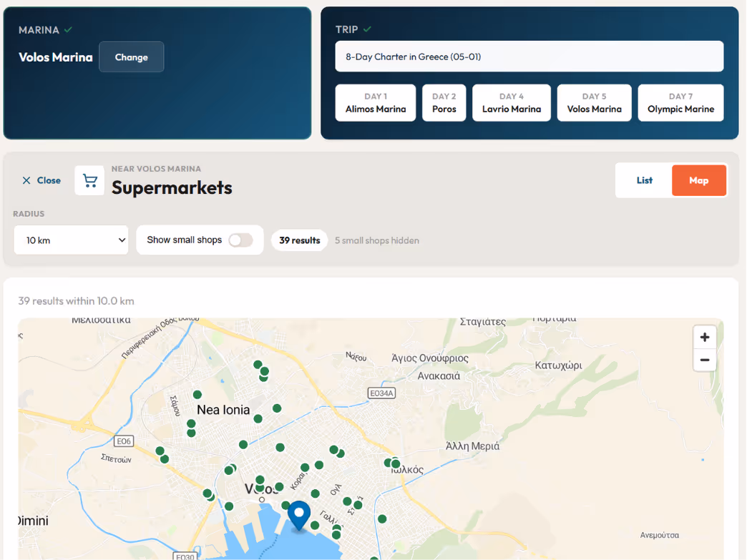
Task: Click the green checkmark next to TRIP
Action: pos(367,29)
